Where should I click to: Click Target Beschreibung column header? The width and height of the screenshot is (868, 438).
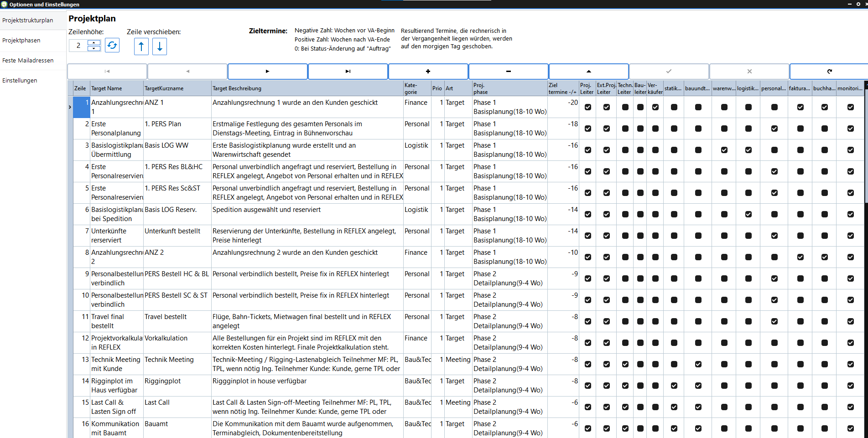(x=307, y=88)
